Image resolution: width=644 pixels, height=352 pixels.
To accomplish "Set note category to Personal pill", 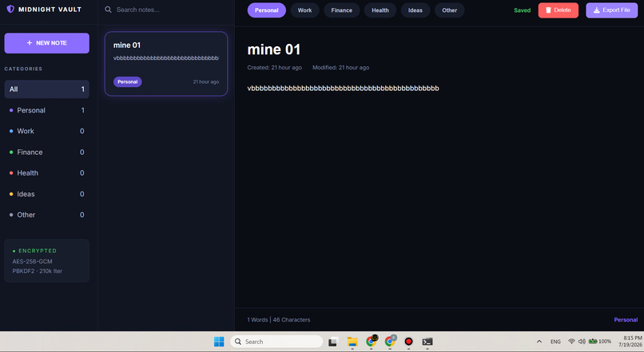I will pyautogui.click(x=267, y=10).
